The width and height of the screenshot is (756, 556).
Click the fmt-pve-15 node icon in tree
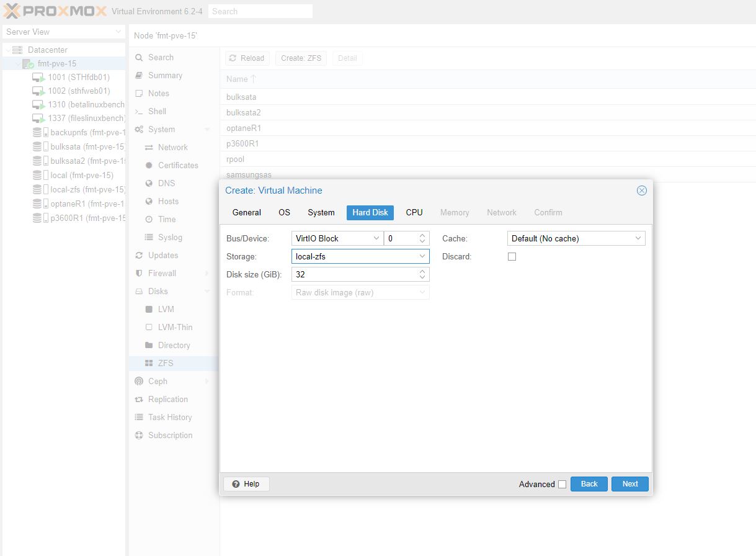[x=28, y=64]
